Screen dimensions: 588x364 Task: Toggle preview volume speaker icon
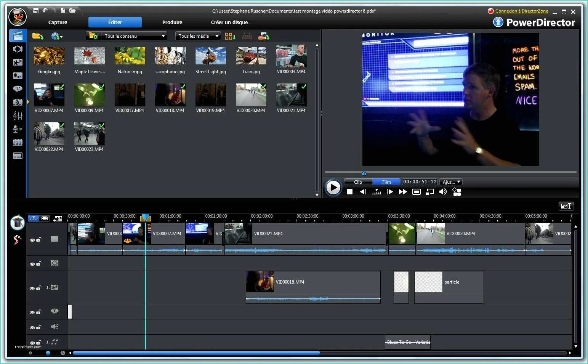pos(443,192)
